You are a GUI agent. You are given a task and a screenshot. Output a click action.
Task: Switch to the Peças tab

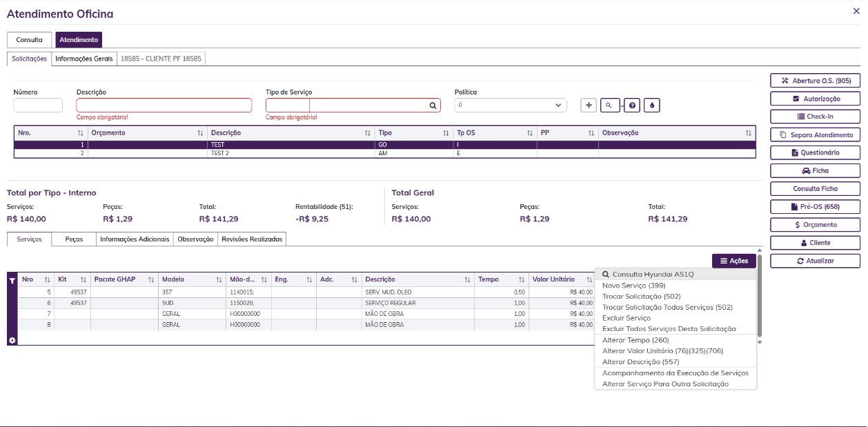point(74,239)
